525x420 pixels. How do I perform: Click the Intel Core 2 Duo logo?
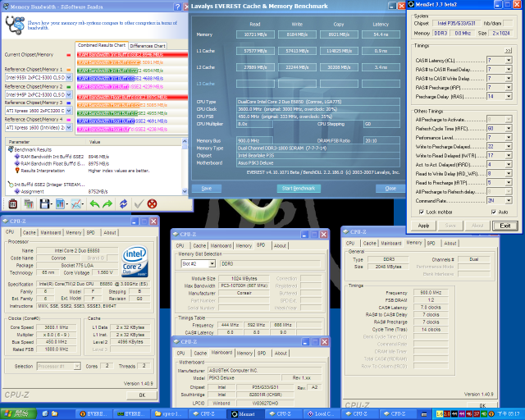click(x=135, y=262)
